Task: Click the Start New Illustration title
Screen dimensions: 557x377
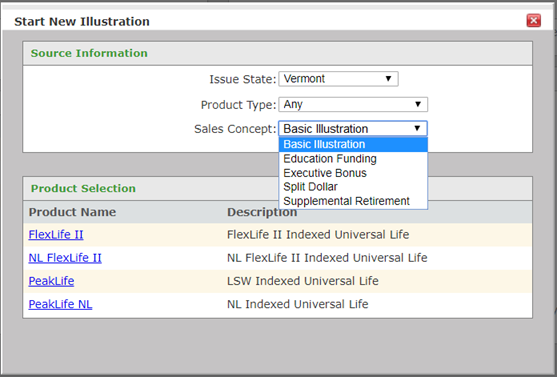Action: [82, 22]
